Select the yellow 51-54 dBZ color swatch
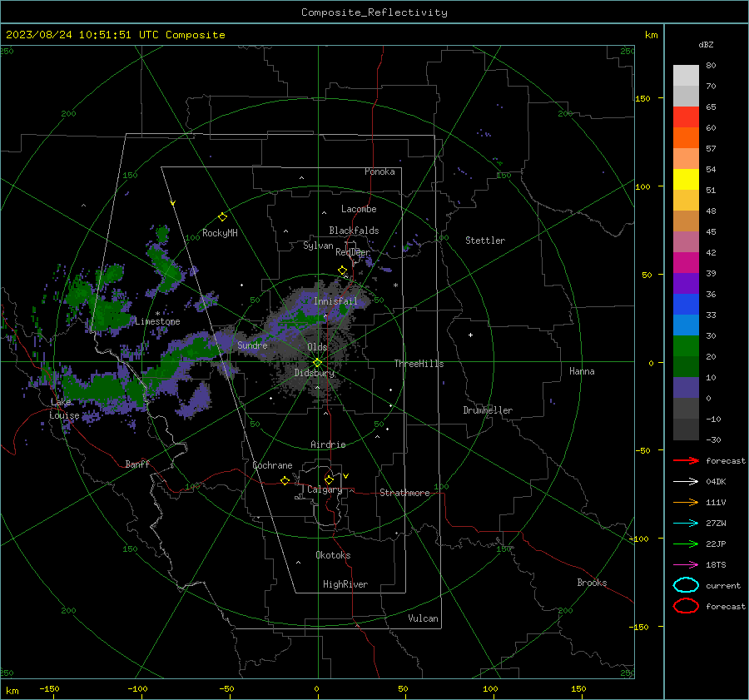Screen dimensions: 749x700 686,179
